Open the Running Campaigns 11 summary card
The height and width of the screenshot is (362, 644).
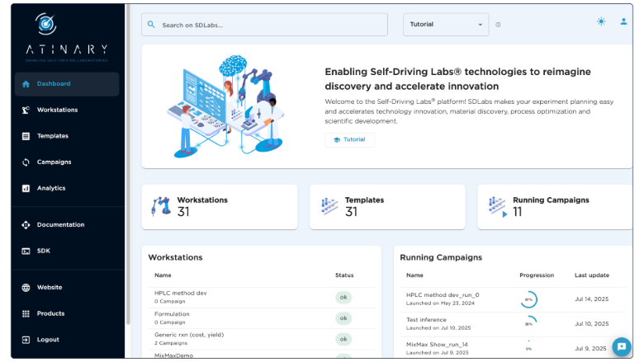(555, 207)
